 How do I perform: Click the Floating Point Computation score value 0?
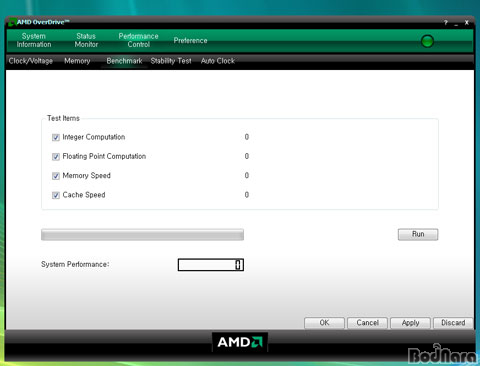coord(247,156)
